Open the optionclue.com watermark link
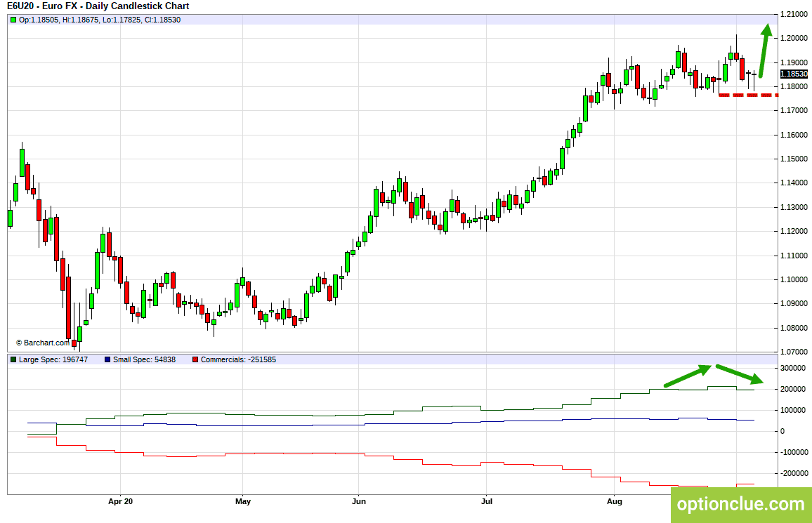Image resolution: width=812 pixels, height=523 pixels. tap(741, 504)
